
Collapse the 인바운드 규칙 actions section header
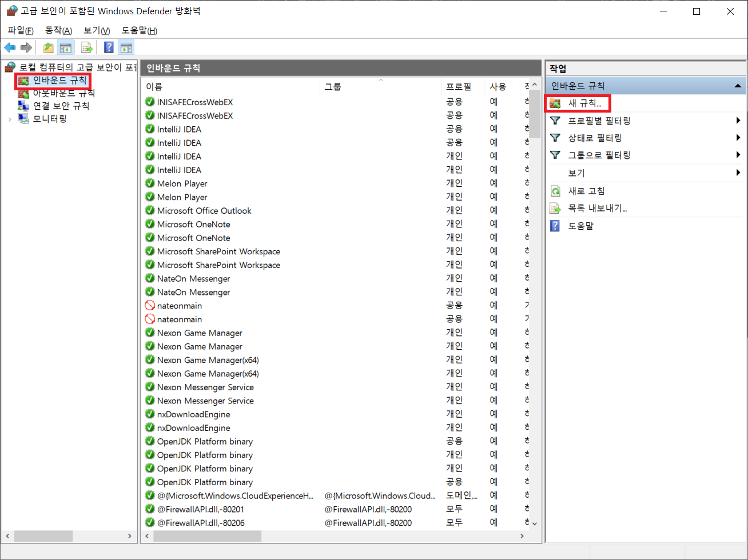[x=739, y=86]
